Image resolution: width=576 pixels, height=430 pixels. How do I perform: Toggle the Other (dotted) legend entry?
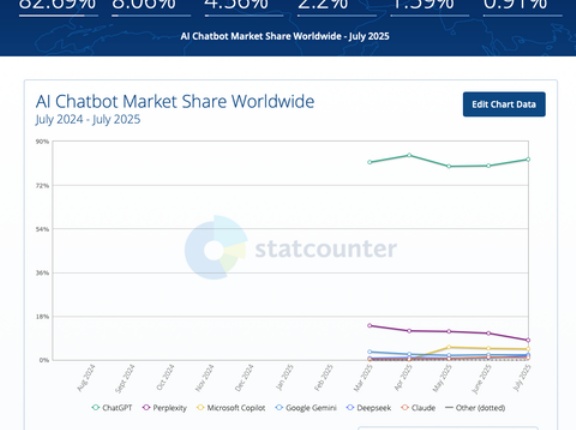pyautogui.click(x=475, y=408)
